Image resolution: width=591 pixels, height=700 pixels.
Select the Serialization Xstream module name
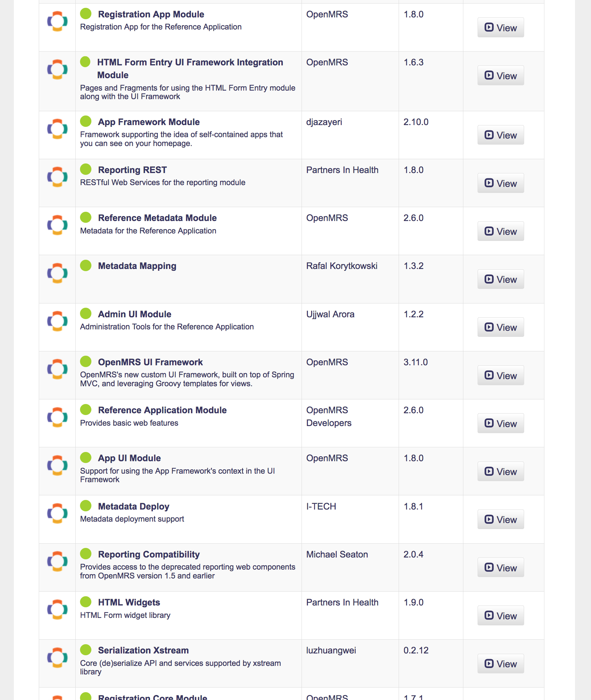click(x=143, y=650)
